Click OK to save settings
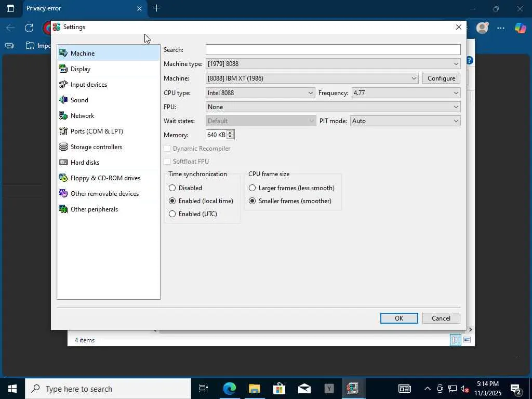532x399 pixels. point(399,318)
